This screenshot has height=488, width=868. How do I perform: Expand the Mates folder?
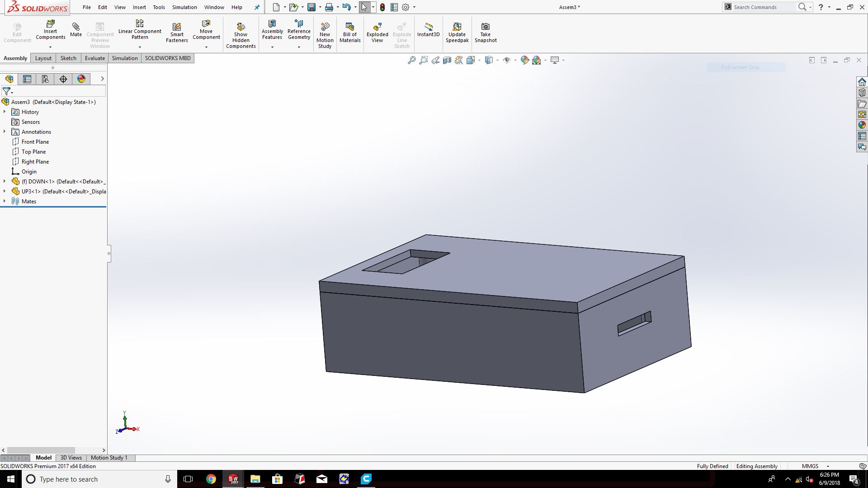(x=5, y=201)
